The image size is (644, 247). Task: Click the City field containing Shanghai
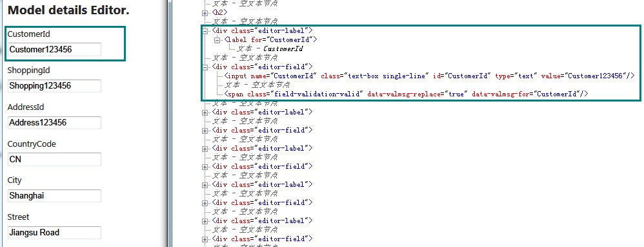54,196
